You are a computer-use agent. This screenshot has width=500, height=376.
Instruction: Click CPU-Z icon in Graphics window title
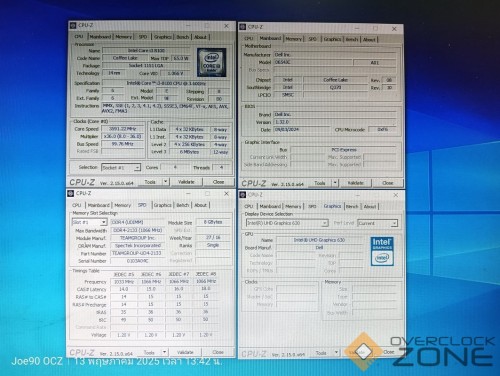tap(243, 195)
